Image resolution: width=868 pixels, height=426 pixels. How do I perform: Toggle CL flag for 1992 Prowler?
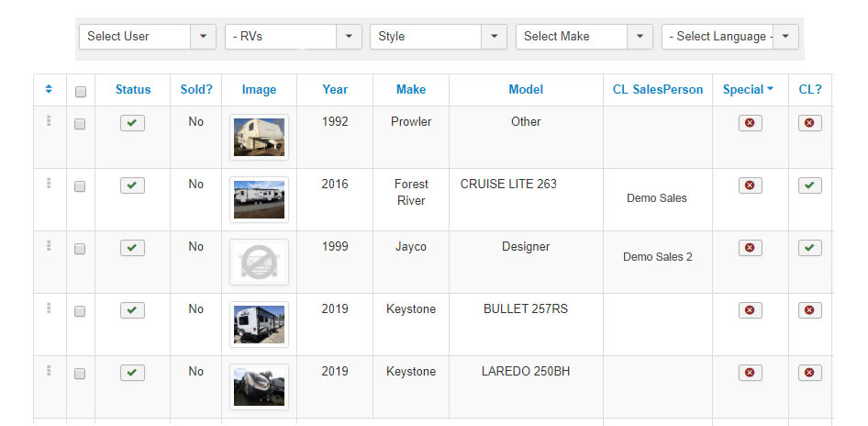coord(810,123)
